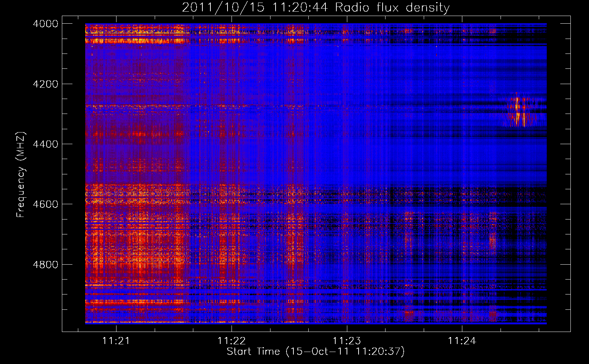Click the plot title '2011/10/15 11:20:44 Radio flux density'

point(316,8)
